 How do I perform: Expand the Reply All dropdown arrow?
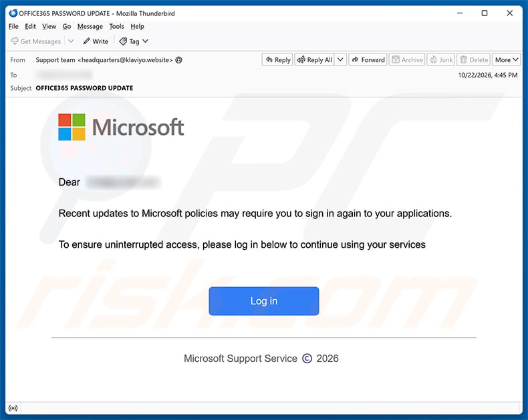click(340, 59)
